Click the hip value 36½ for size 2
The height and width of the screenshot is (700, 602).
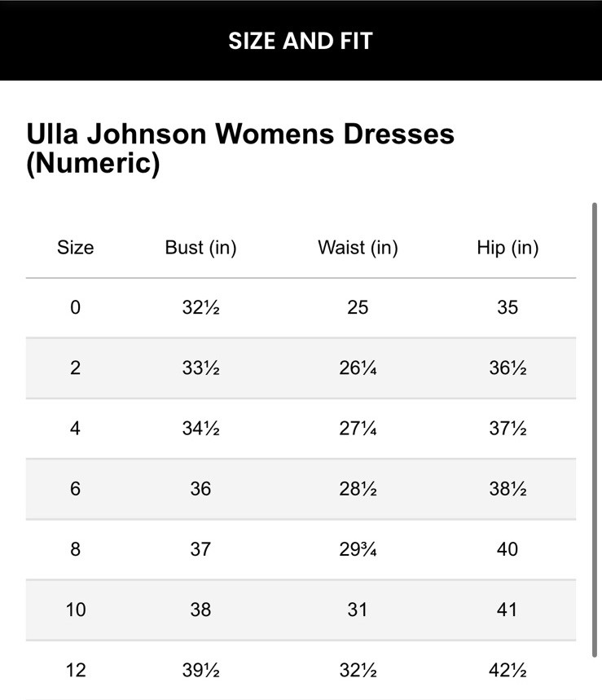(x=508, y=368)
